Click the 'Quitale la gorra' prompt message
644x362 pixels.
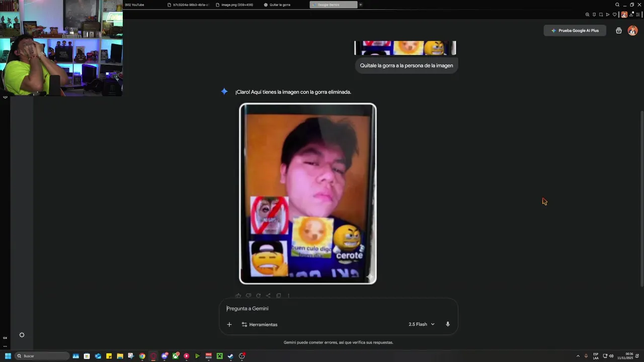(407, 65)
